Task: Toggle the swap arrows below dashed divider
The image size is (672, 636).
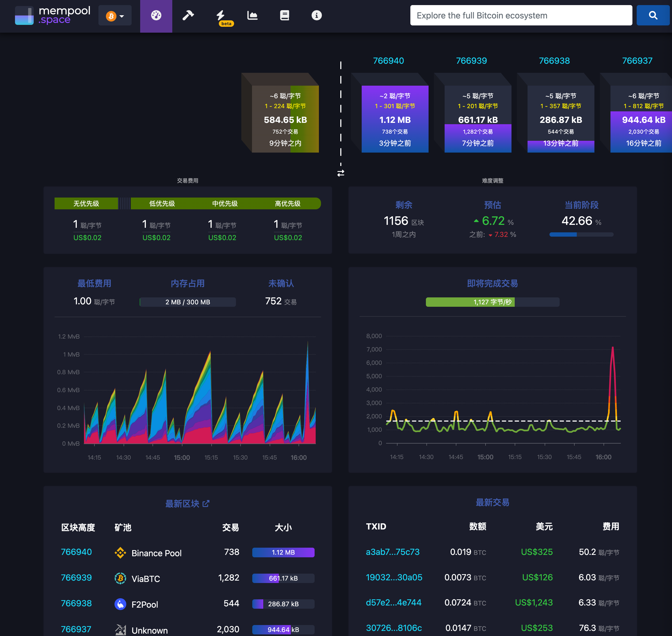Action: click(x=341, y=173)
